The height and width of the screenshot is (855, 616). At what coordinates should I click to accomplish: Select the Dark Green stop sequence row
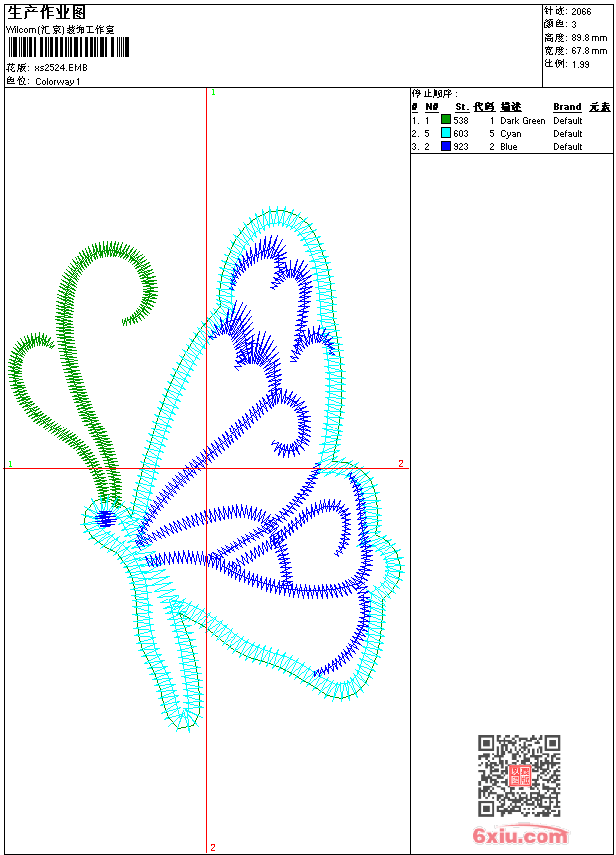523,121
